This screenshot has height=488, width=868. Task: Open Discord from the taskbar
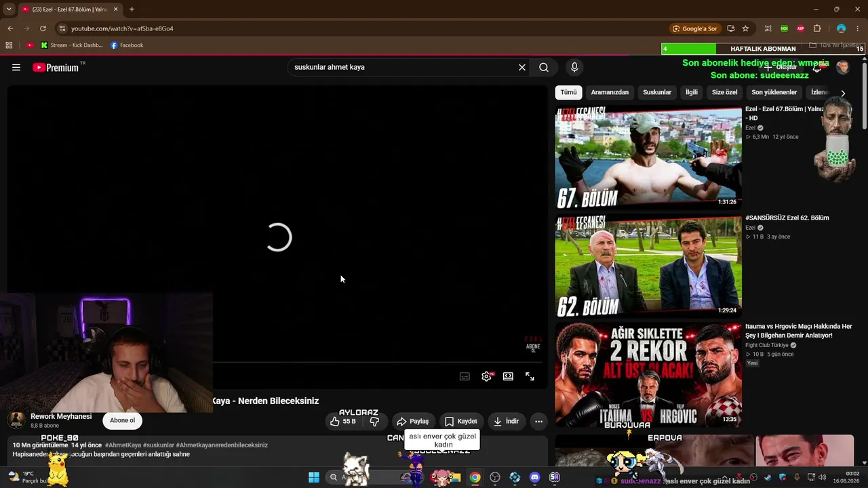click(x=534, y=477)
